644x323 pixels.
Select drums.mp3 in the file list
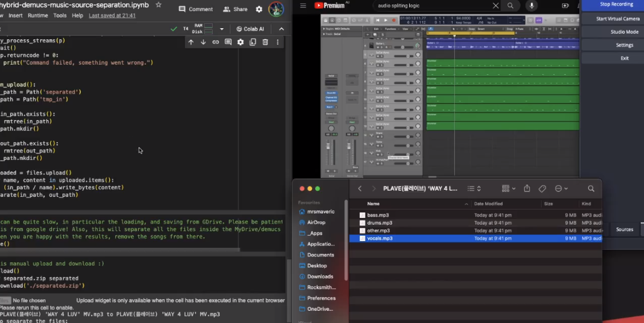[379, 223]
